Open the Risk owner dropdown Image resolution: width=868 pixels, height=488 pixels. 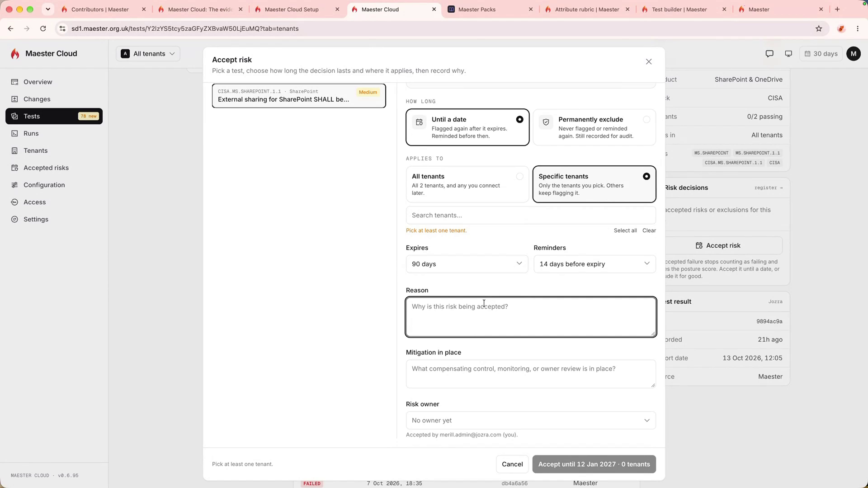(x=531, y=420)
